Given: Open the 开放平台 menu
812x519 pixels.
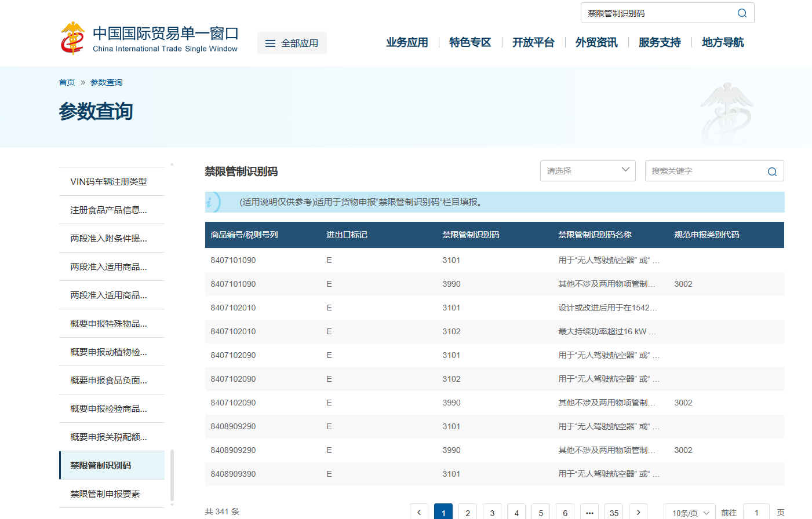Looking at the screenshot, I should point(533,42).
